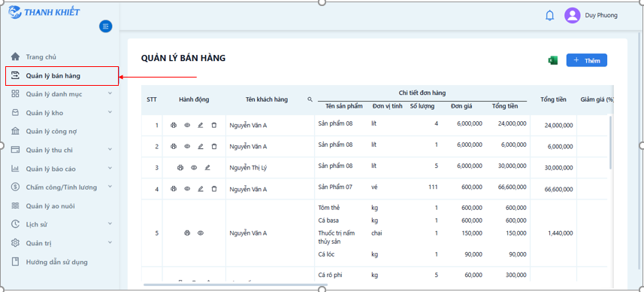Expand the Chấm công/Tính lương chevron

tap(110, 187)
